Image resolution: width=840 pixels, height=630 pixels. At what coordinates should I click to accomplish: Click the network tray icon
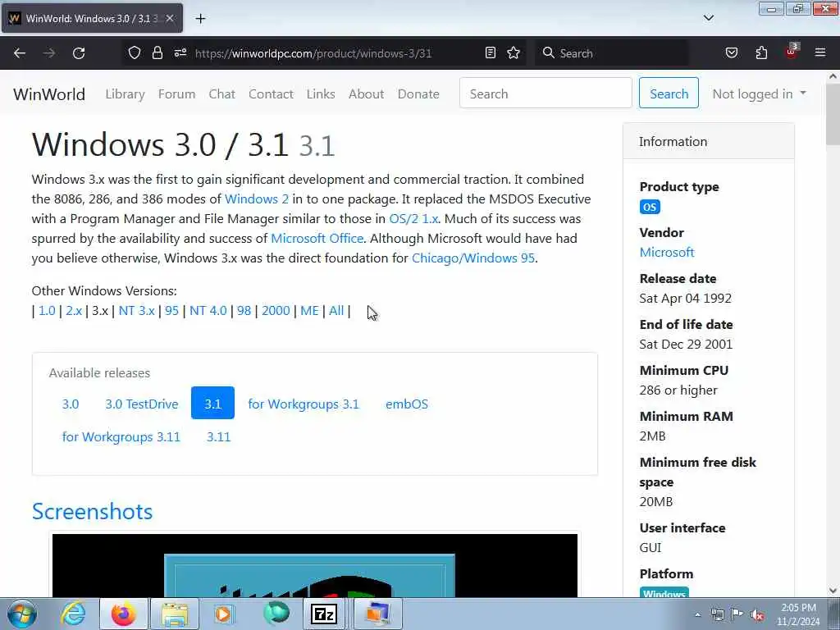(x=717, y=615)
